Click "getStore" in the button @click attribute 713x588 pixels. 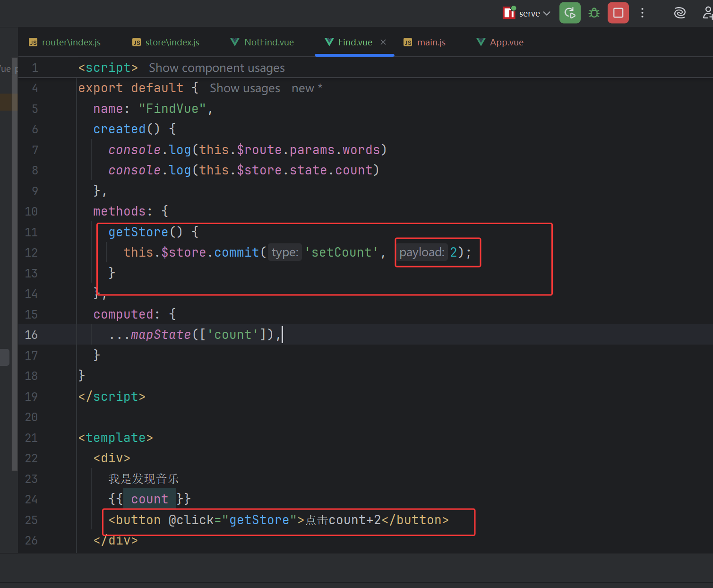tap(259, 520)
